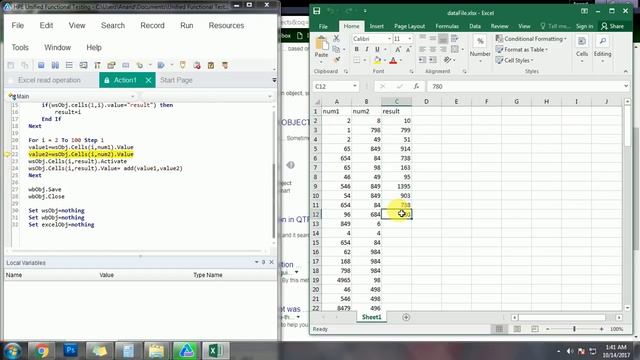Click the Insert Function fx icon
This screenshot has height=360, width=640.
tap(416, 86)
